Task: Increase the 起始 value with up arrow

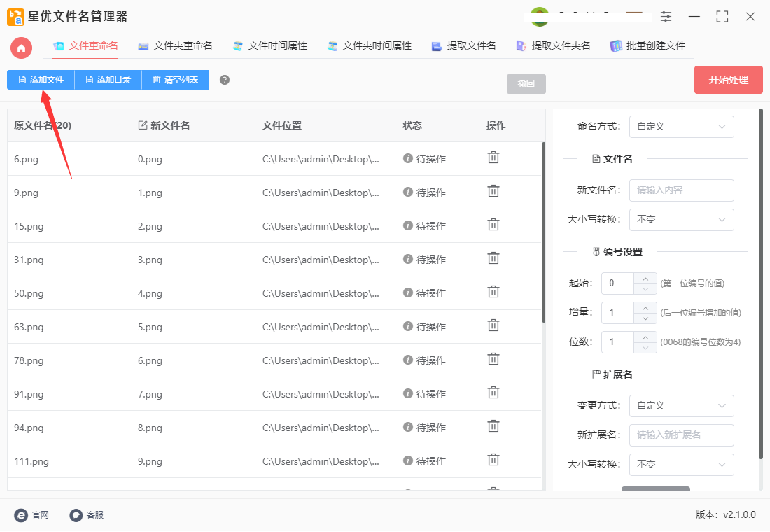Action: [645, 279]
